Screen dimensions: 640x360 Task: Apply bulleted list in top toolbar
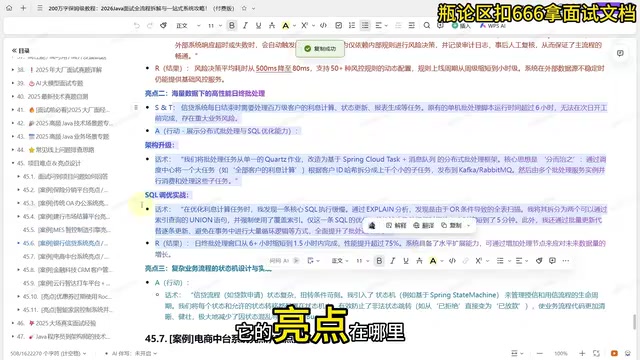pyautogui.click(x=365, y=25)
